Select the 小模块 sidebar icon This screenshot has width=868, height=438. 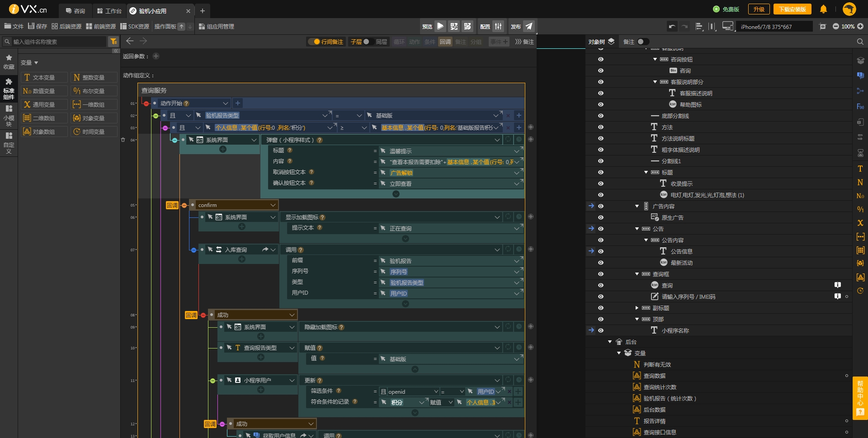click(x=9, y=116)
